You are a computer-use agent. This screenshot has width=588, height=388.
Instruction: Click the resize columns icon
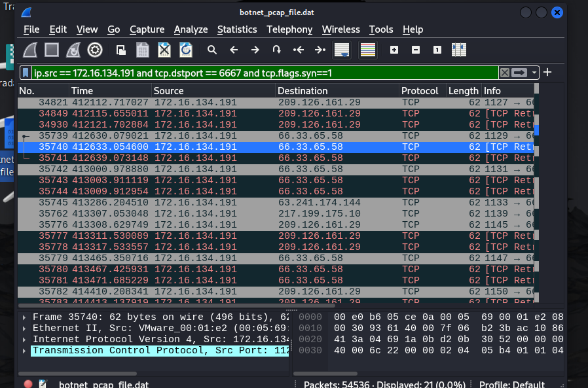coord(459,50)
